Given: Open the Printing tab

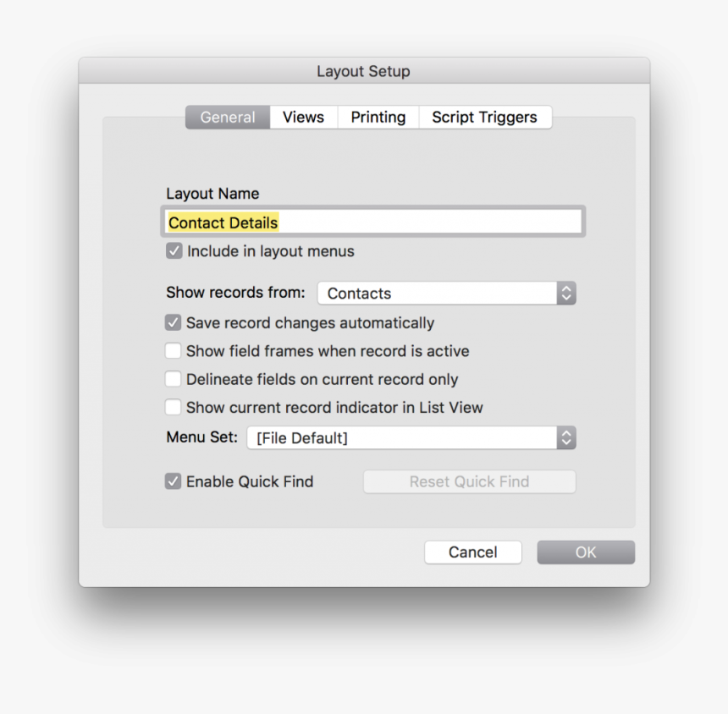Looking at the screenshot, I should (378, 117).
